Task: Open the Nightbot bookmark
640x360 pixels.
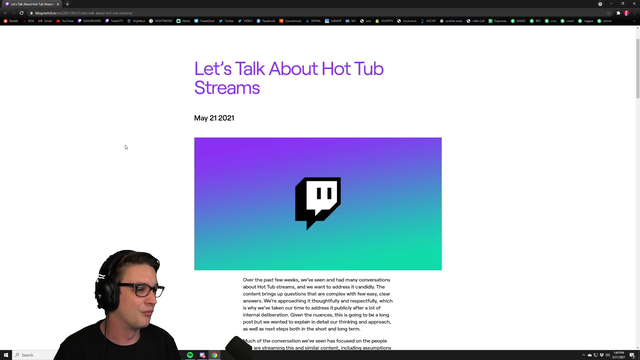Action: point(136,21)
